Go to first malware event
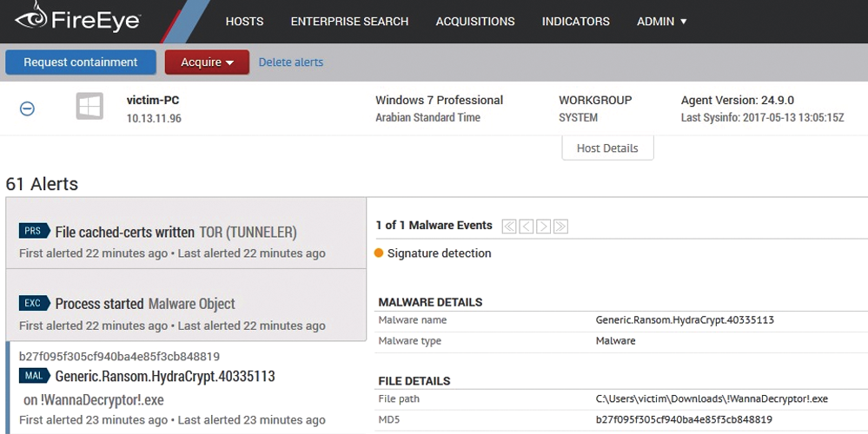Screen dimensions: 868x434 [x=509, y=227]
